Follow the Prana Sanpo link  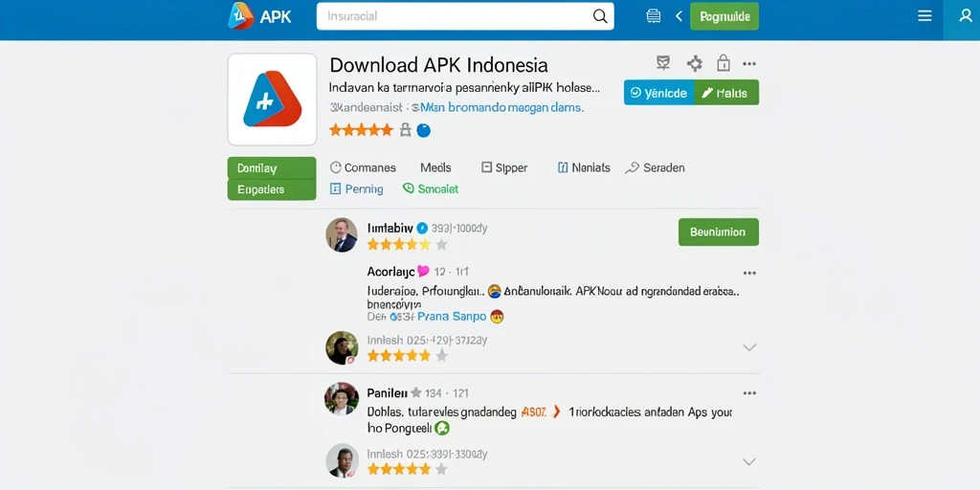click(452, 317)
